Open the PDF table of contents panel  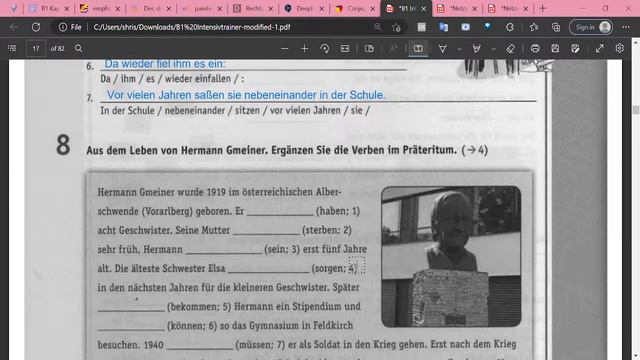(12, 49)
